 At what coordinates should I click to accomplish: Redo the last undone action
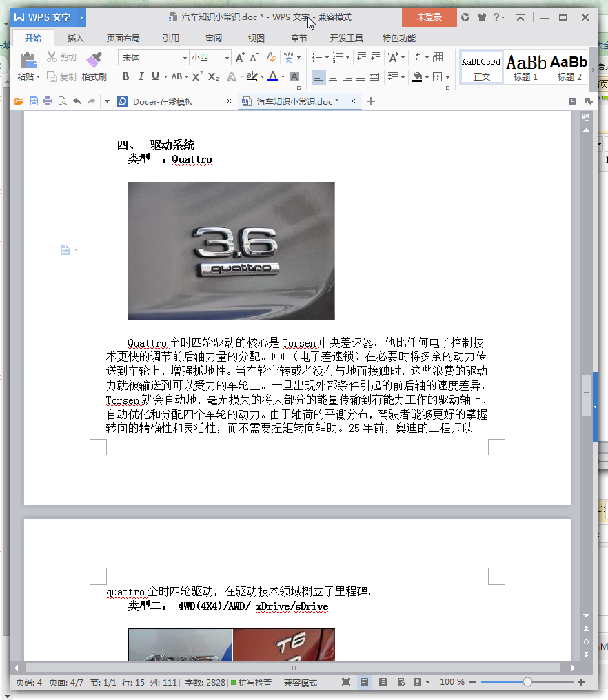coord(91,101)
